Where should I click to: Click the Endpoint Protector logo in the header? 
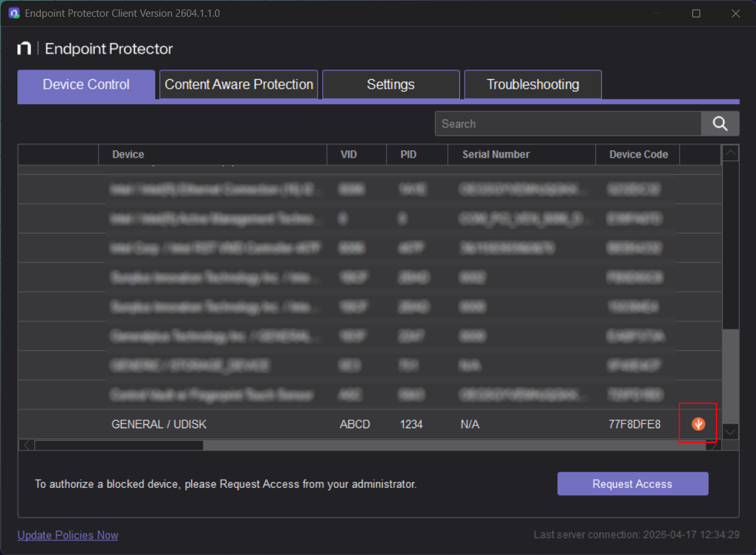[x=96, y=48]
